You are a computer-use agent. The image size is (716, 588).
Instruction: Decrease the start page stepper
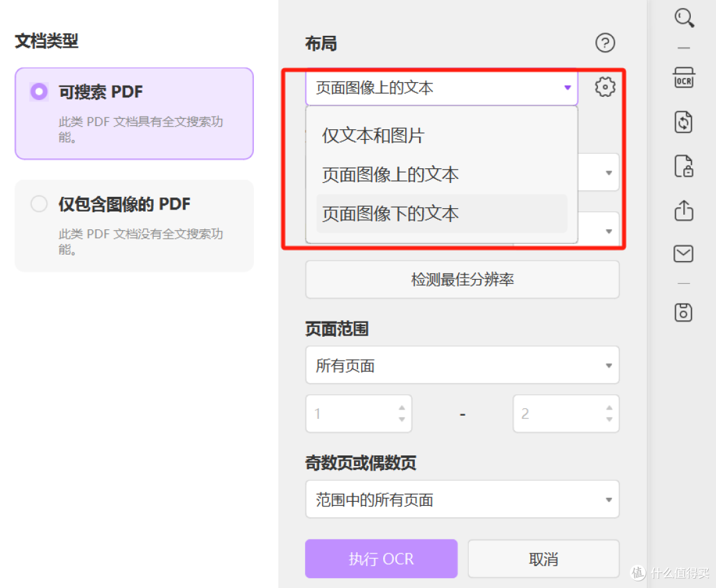(x=402, y=419)
